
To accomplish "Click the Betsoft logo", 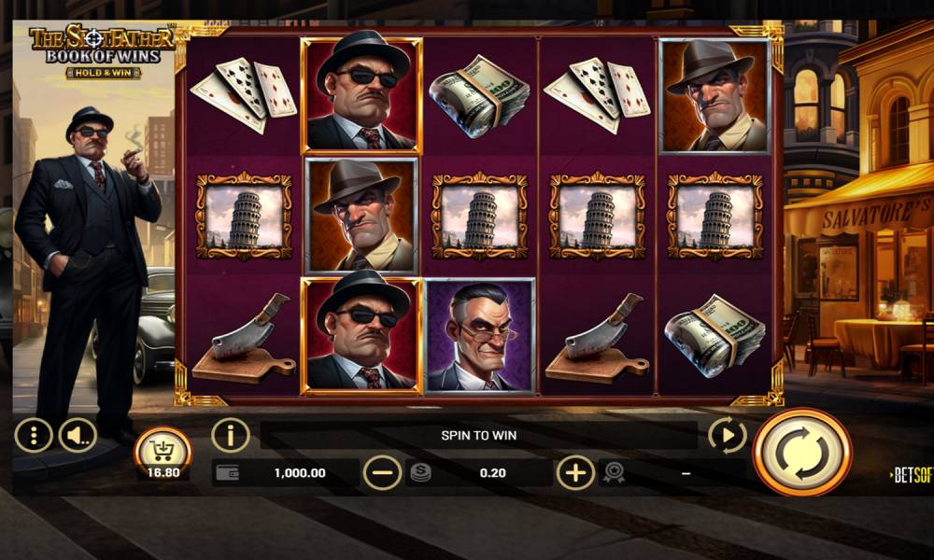I will (912, 474).
